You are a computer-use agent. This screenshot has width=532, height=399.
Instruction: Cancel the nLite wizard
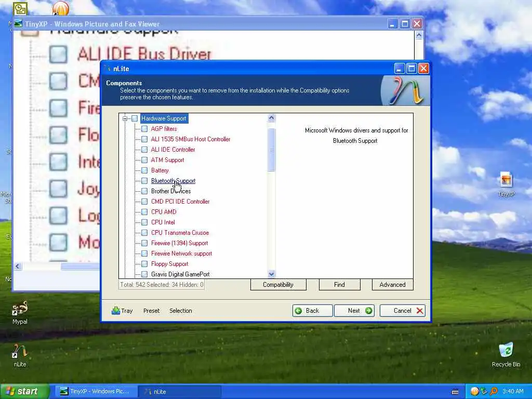(403, 311)
